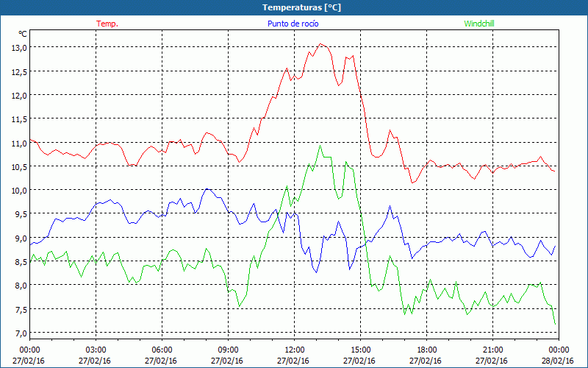Click the 11,0 y-axis value
The height and width of the screenshot is (368, 588).
[x=19, y=143]
